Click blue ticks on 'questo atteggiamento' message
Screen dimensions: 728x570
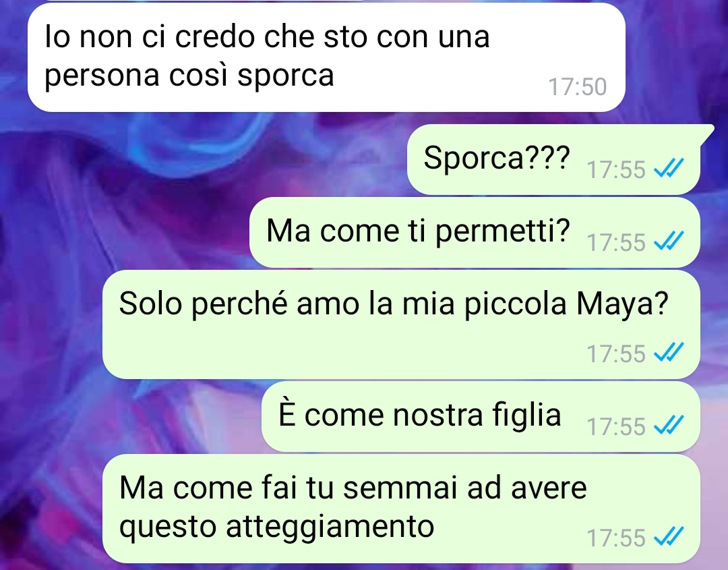click(669, 536)
